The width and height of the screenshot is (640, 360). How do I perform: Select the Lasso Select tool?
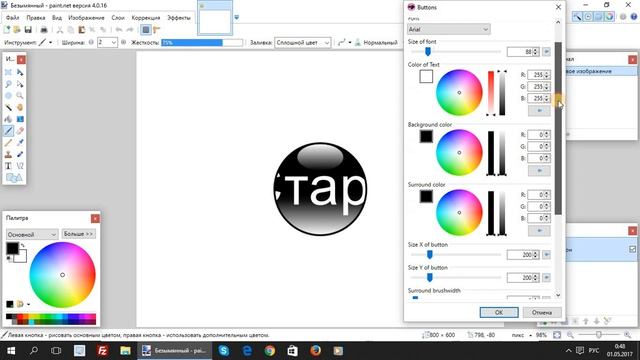[x=8, y=84]
